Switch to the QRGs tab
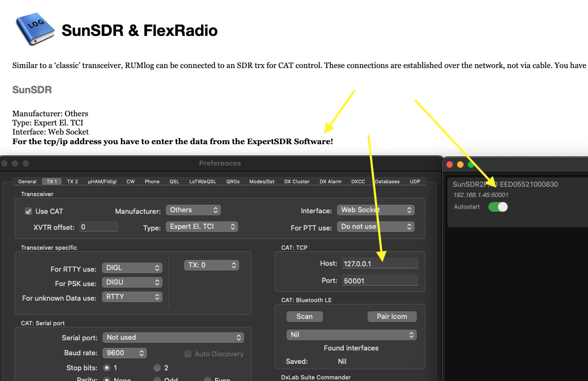588x381 pixels. [x=233, y=181]
